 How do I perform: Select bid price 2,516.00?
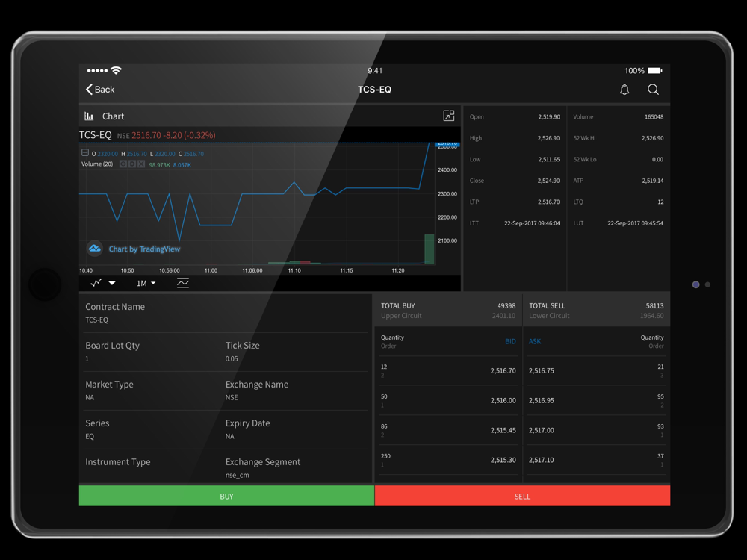(503, 400)
